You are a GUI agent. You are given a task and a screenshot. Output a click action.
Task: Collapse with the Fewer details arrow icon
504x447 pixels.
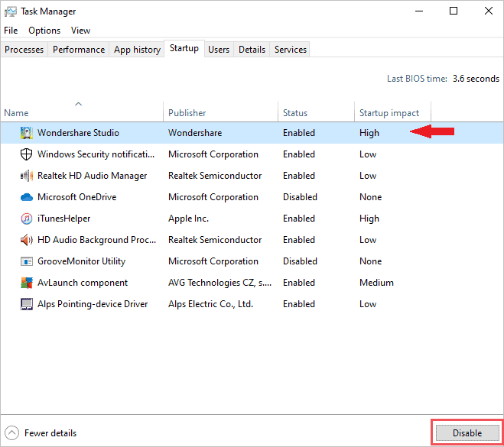[x=11, y=433]
